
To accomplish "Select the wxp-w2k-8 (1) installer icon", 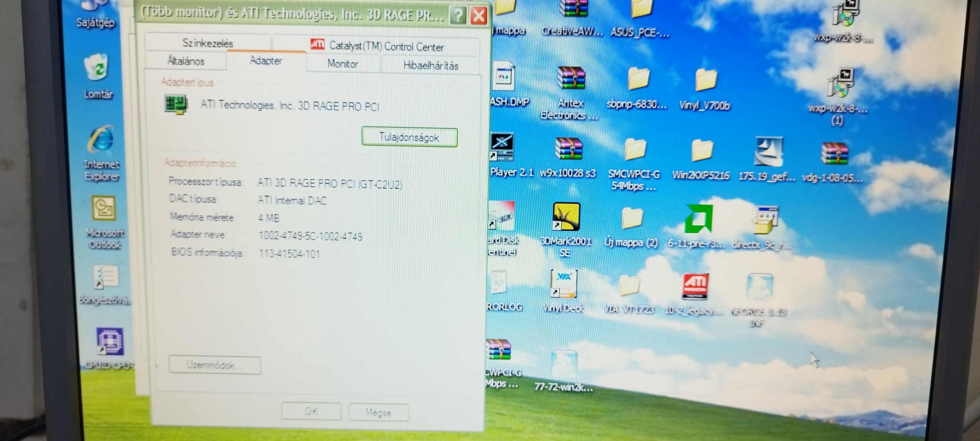I will click(x=838, y=97).
